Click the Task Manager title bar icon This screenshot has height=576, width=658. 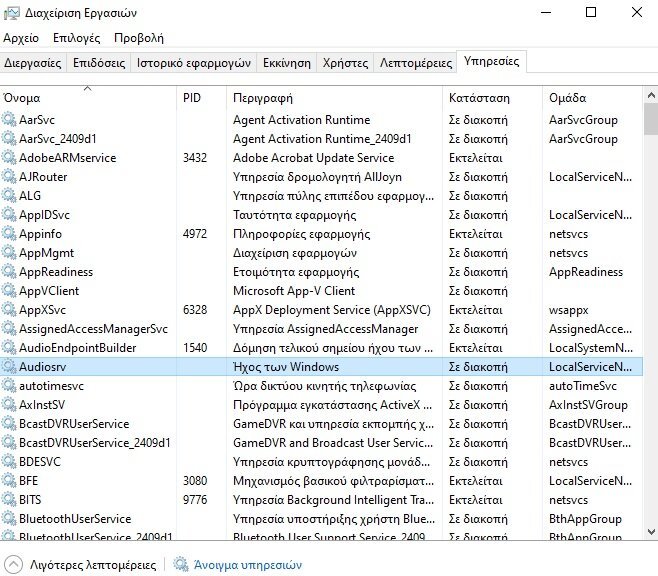[x=12, y=13]
